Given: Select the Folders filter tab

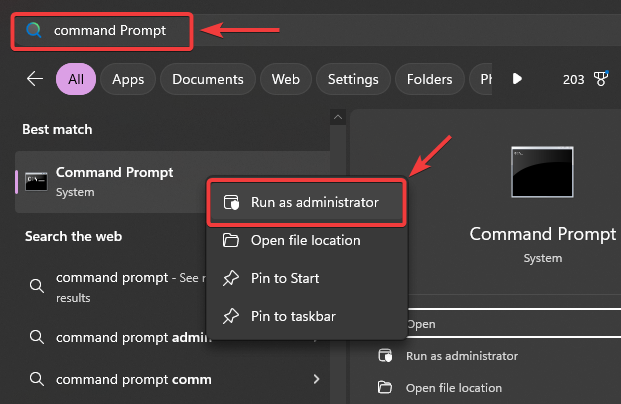Looking at the screenshot, I should (x=430, y=79).
